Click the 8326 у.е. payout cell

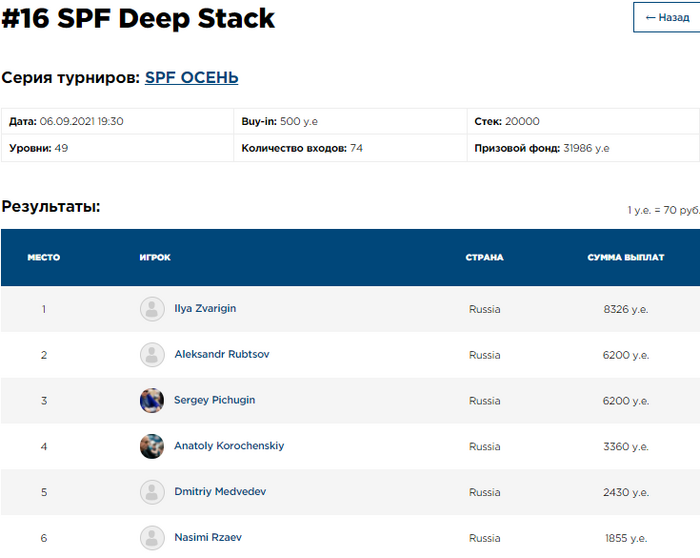point(626,309)
